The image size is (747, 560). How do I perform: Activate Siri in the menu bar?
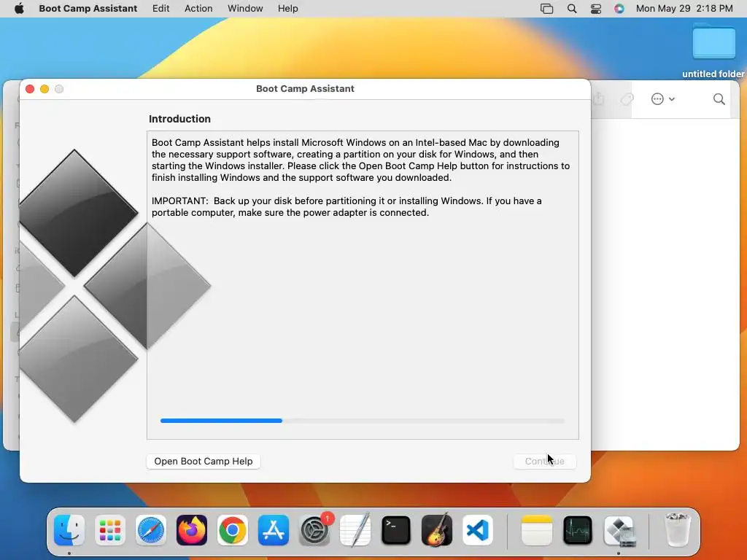[x=619, y=9]
